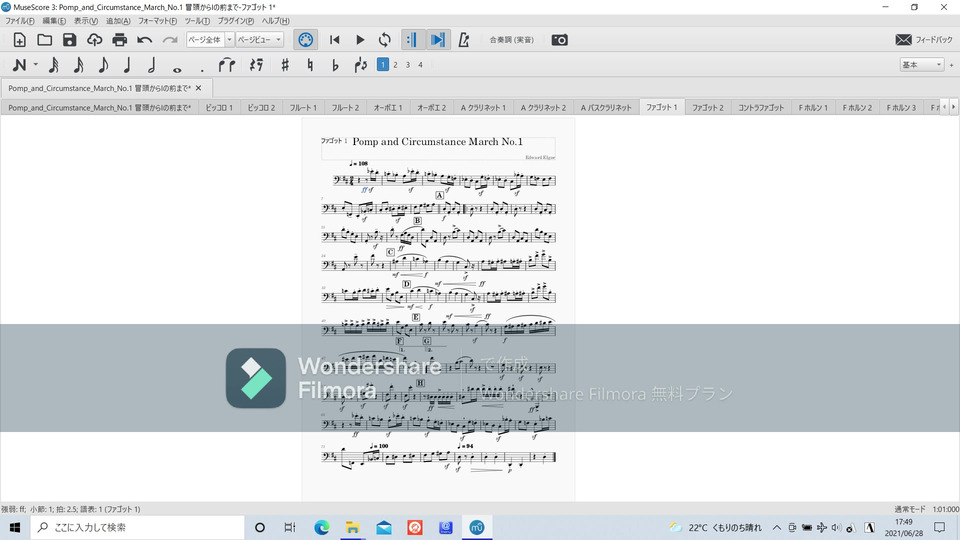Viewport: 960px width, 540px height.
Task: Select the quarter note duration
Action: 127,65
